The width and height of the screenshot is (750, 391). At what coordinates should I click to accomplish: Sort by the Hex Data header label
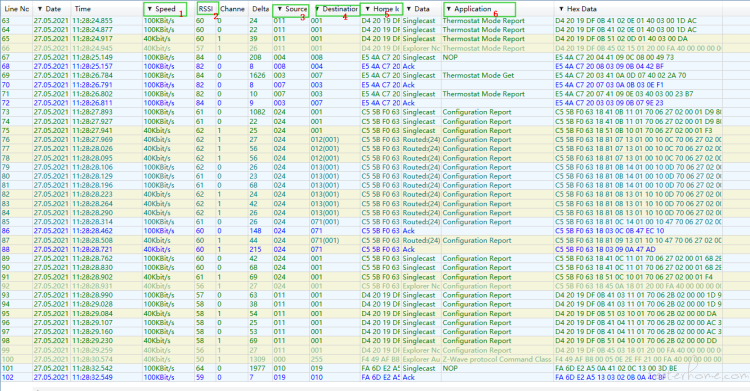click(x=582, y=9)
